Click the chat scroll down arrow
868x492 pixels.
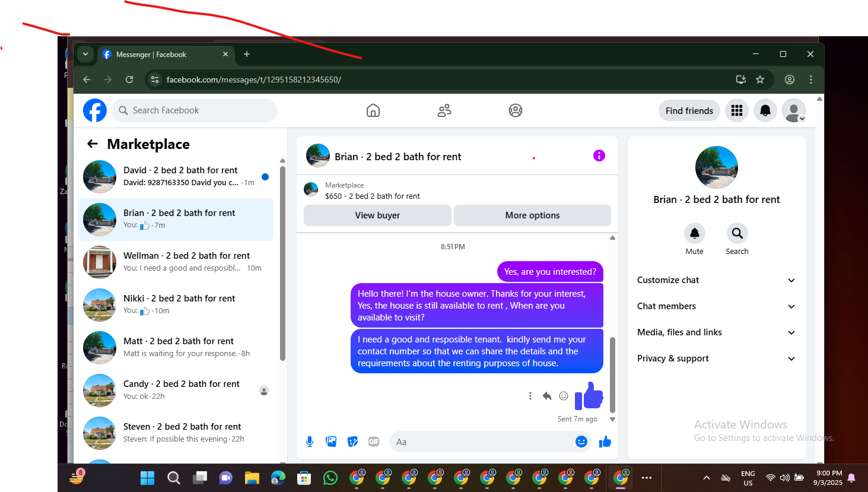tap(612, 420)
